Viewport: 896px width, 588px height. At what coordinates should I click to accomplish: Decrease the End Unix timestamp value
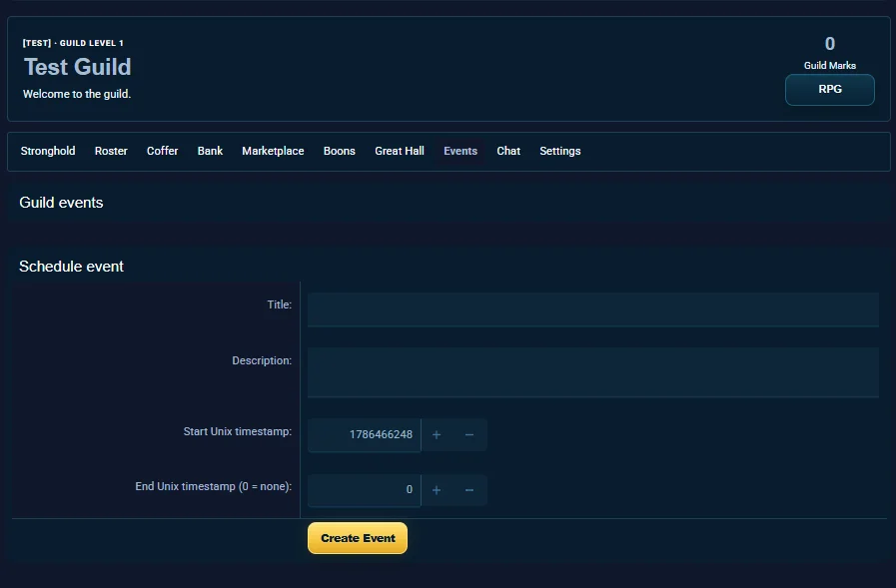[469, 490]
